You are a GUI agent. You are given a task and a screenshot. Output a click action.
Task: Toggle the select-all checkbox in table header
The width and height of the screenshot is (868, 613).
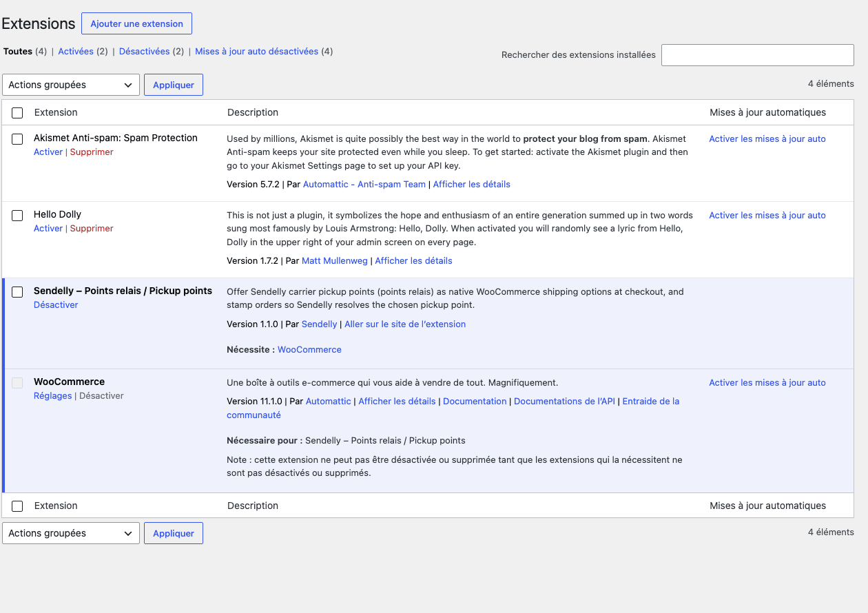click(x=17, y=113)
